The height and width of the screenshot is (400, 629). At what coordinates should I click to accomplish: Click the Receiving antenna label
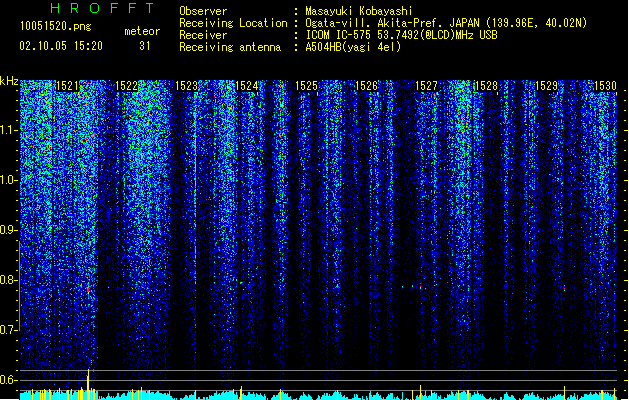230,47
